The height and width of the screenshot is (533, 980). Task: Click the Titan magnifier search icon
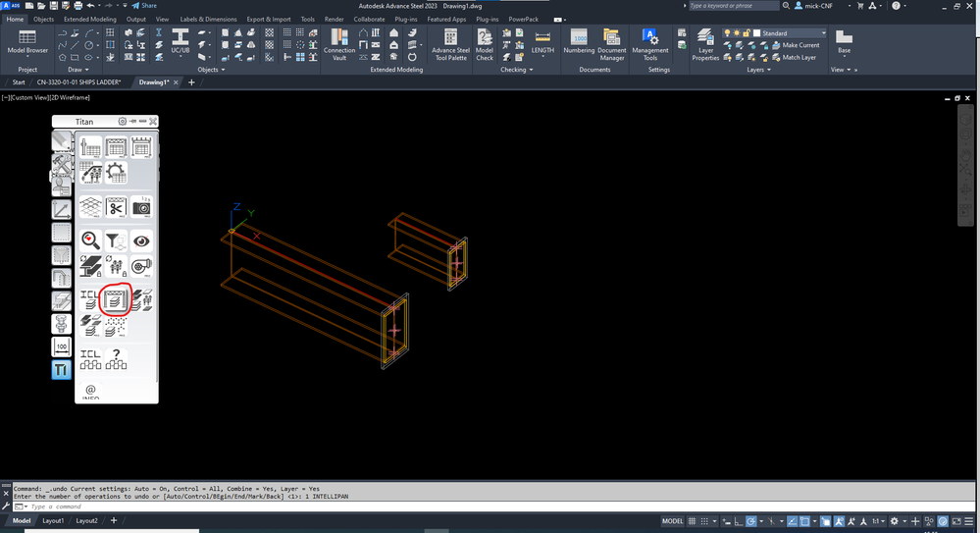point(90,240)
